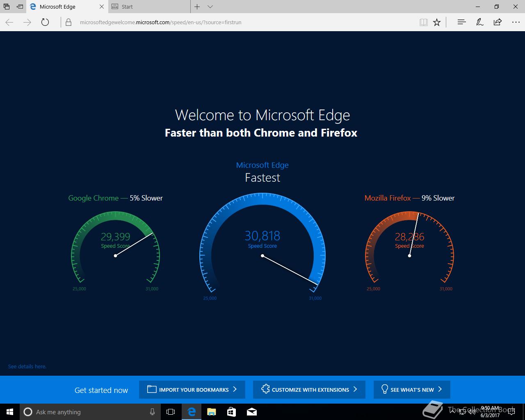Refresh the current page
525x420 pixels.
pyautogui.click(x=45, y=22)
